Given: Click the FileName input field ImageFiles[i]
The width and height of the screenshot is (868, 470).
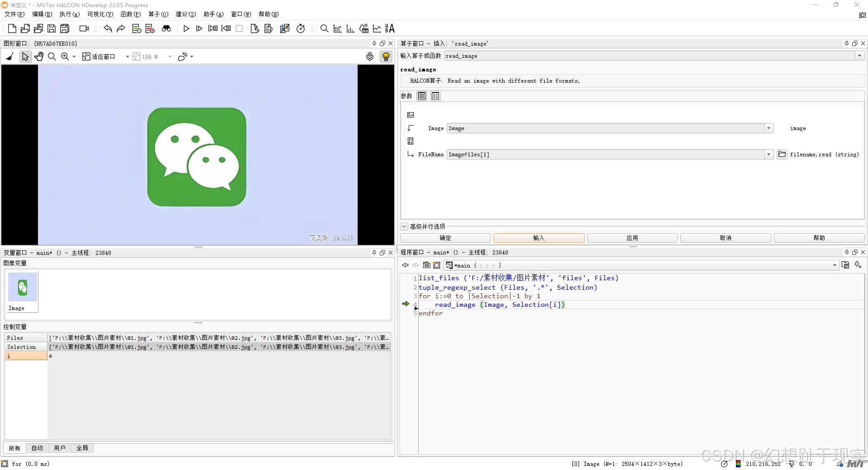Looking at the screenshot, I should (606, 155).
